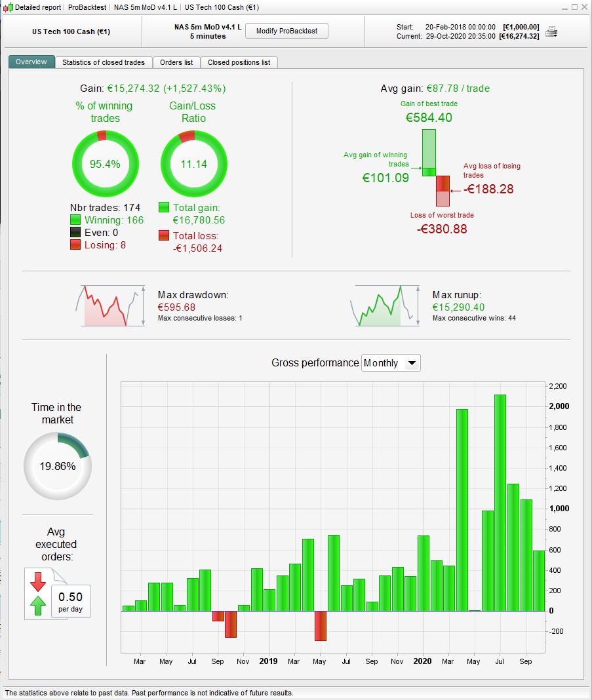592x700 pixels.
Task: Open the Orders list tab
Action: point(176,62)
